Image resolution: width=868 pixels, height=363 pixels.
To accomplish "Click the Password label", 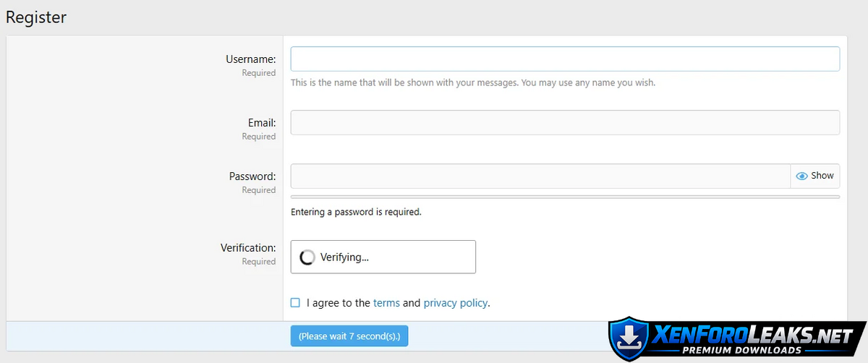I will (x=252, y=176).
